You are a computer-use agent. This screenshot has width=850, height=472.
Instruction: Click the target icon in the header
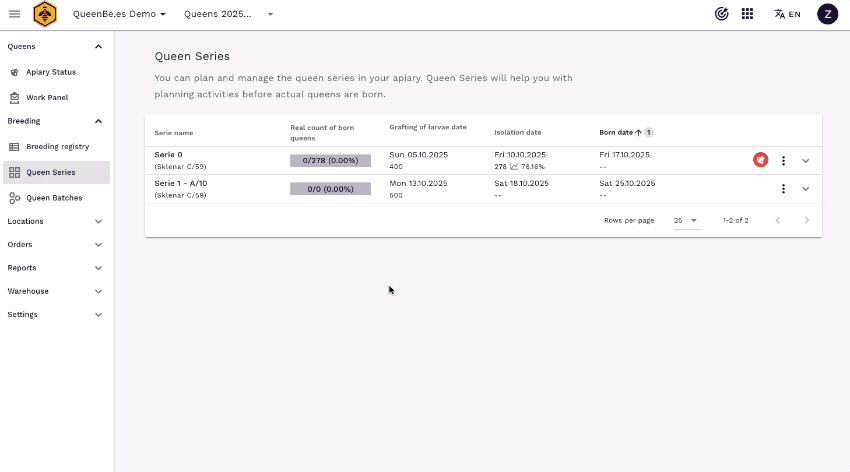click(721, 14)
